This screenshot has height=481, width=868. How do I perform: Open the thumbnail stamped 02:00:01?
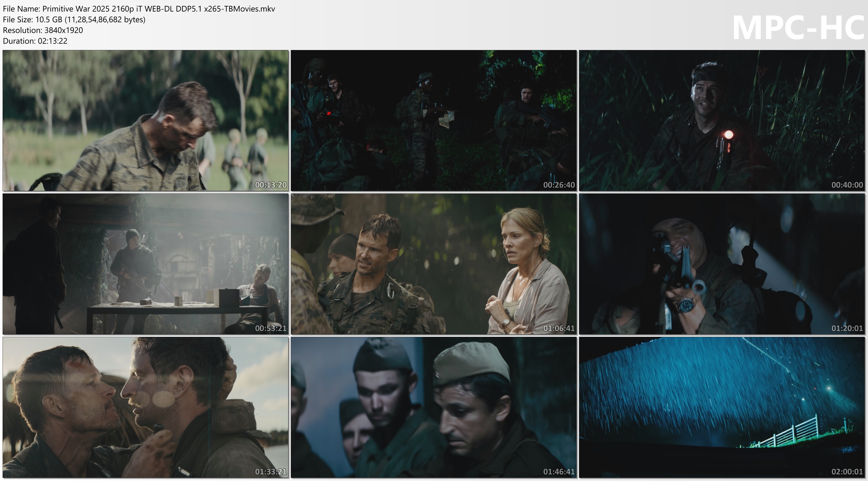722,407
